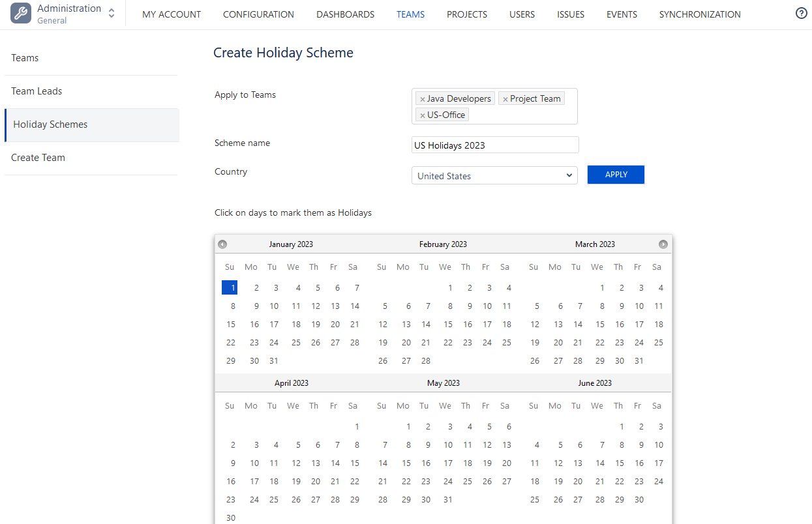Image resolution: width=812 pixels, height=524 pixels.
Task: Click the Scheme name input field
Action: pyautogui.click(x=495, y=145)
